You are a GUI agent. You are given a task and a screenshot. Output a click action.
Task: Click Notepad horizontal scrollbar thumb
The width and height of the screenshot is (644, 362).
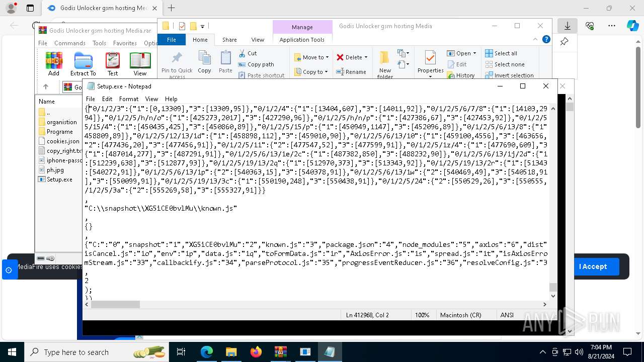115,304
